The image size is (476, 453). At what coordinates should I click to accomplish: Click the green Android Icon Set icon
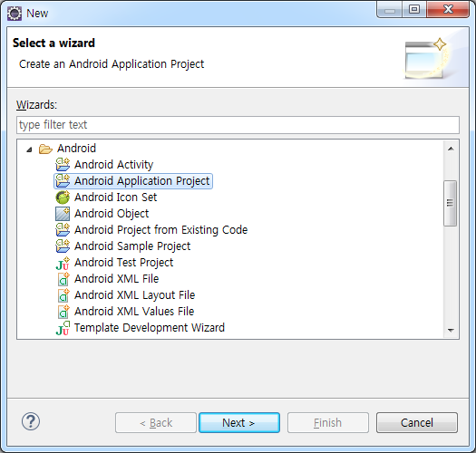(x=63, y=198)
